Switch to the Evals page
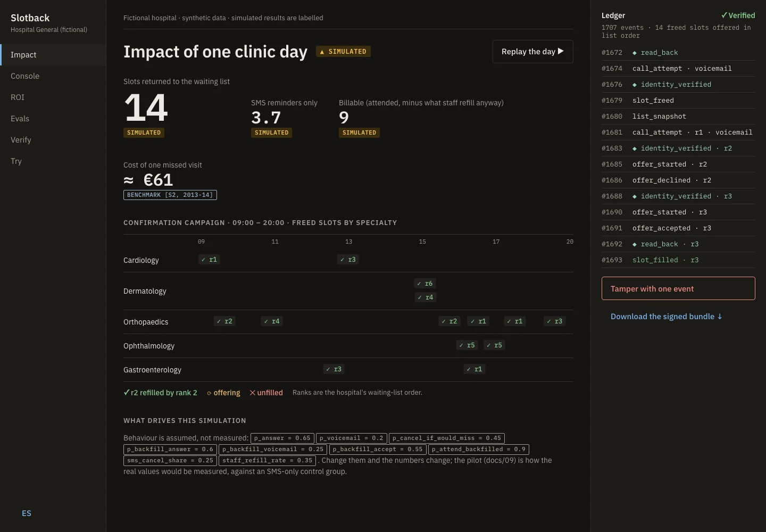 (x=53, y=119)
